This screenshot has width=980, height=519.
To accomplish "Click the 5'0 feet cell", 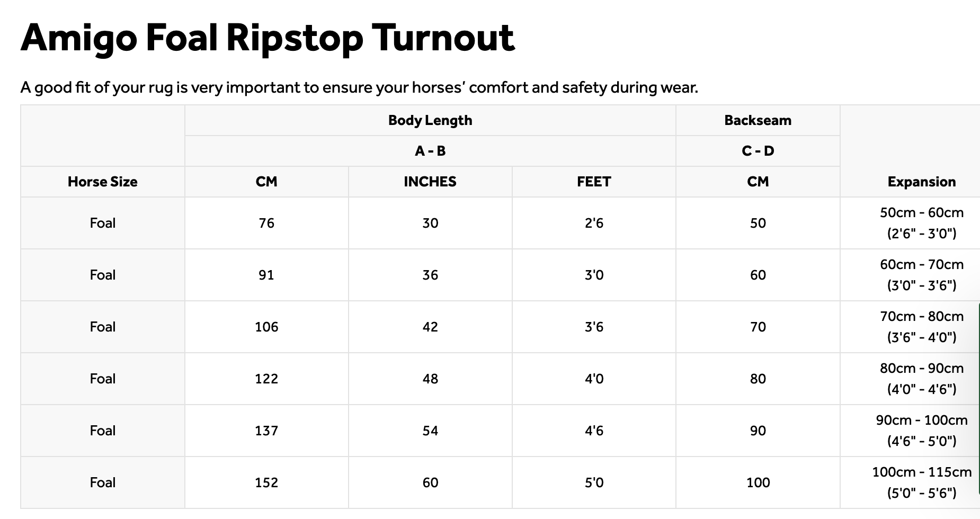I will point(594,482).
